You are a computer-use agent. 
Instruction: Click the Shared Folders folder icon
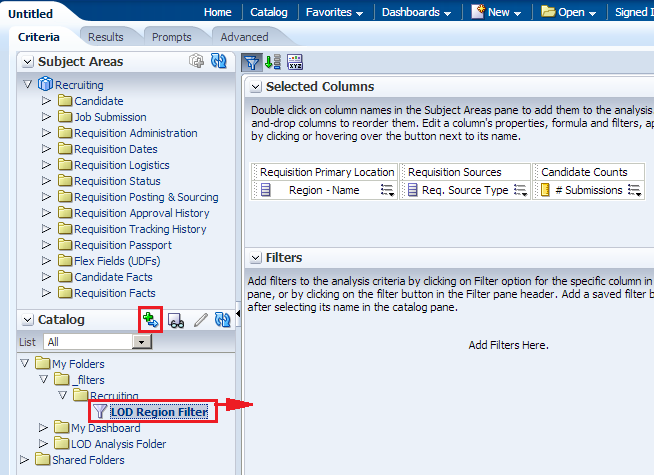point(43,459)
